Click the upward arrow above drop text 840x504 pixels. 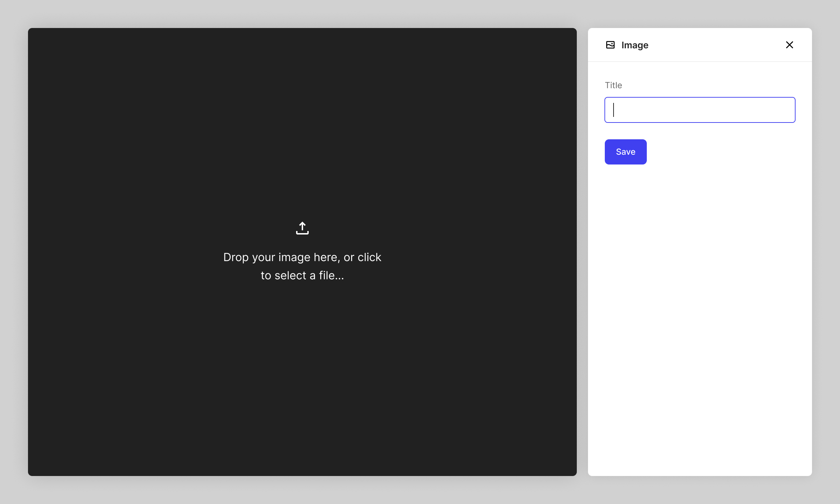(x=302, y=227)
